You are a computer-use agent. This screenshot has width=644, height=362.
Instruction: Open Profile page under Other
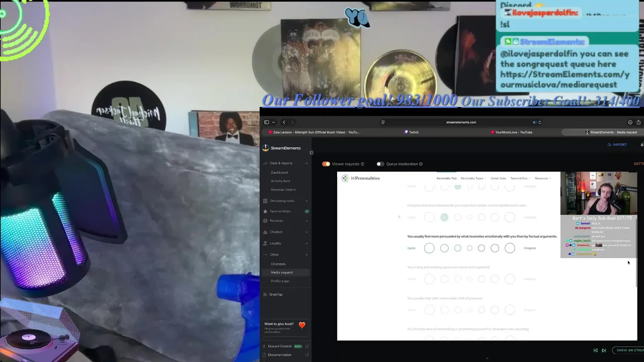[280, 281]
